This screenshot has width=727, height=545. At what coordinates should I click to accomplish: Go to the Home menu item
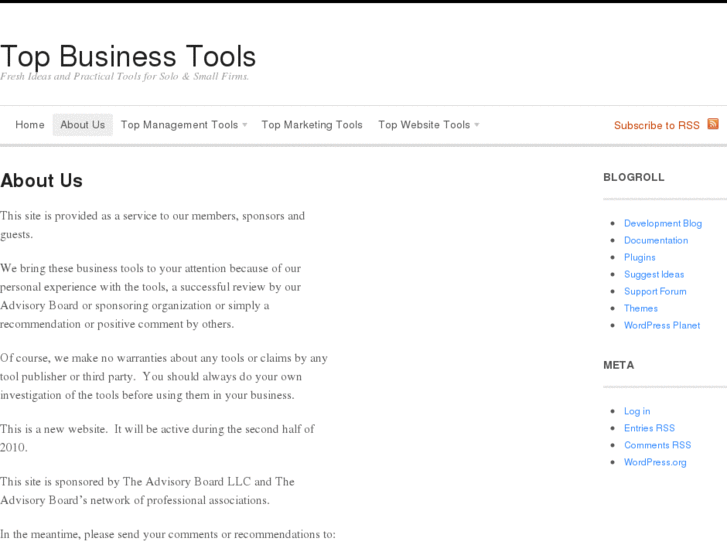30,125
